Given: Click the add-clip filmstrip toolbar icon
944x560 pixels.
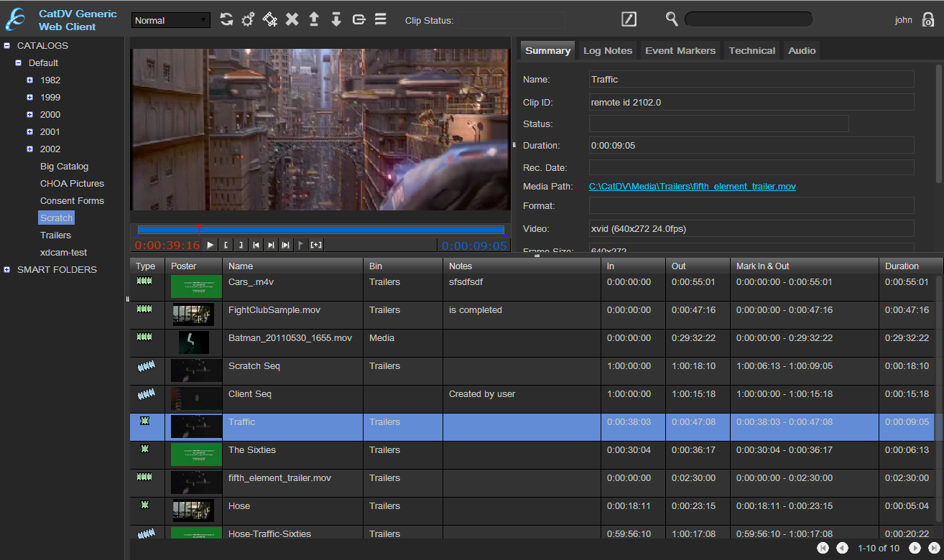Looking at the screenshot, I should tap(270, 19).
